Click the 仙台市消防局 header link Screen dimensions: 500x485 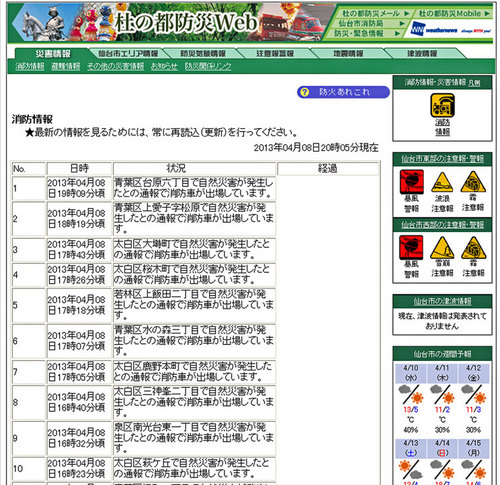click(x=370, y=23)
